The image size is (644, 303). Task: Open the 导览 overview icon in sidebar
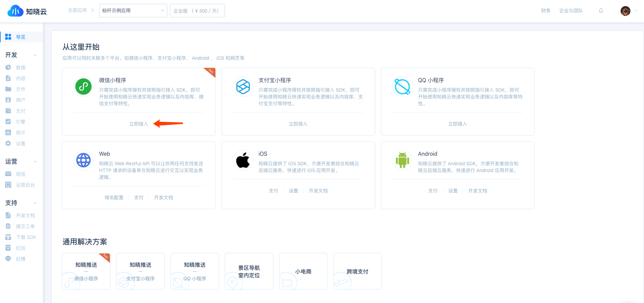[x=8, y=37]
